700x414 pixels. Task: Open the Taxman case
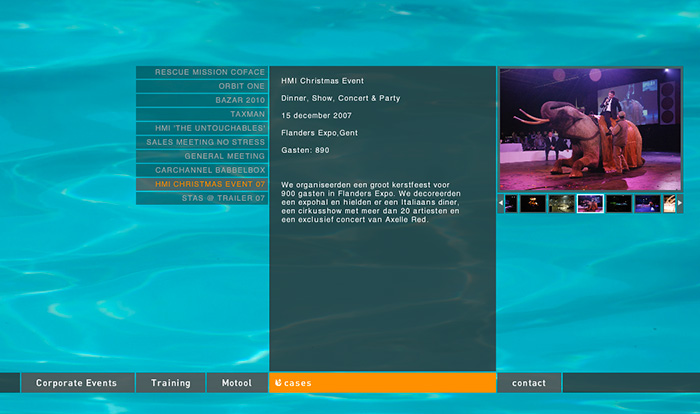pos(202,114)
